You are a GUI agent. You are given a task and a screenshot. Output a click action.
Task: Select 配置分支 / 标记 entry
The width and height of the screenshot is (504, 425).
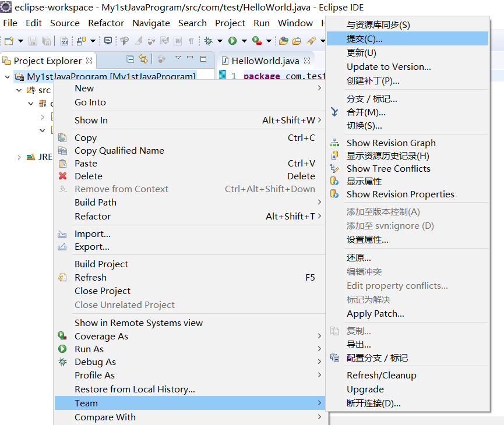click(x=408, y=358)
